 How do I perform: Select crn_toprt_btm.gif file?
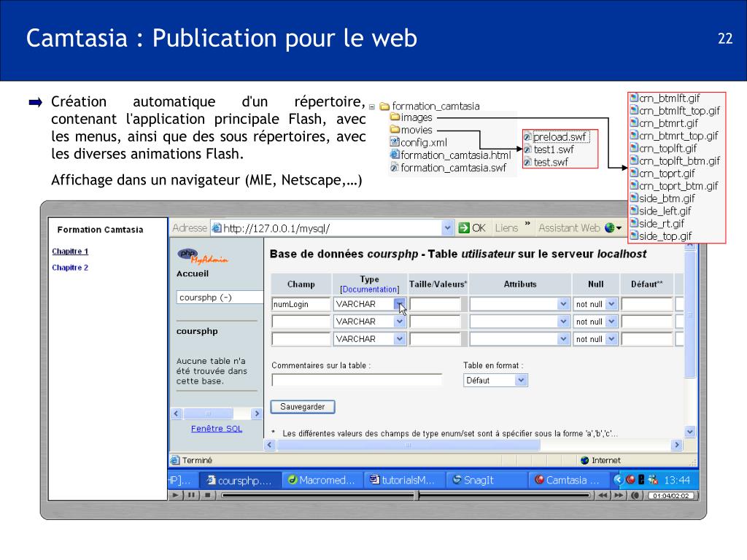point(674,186)
